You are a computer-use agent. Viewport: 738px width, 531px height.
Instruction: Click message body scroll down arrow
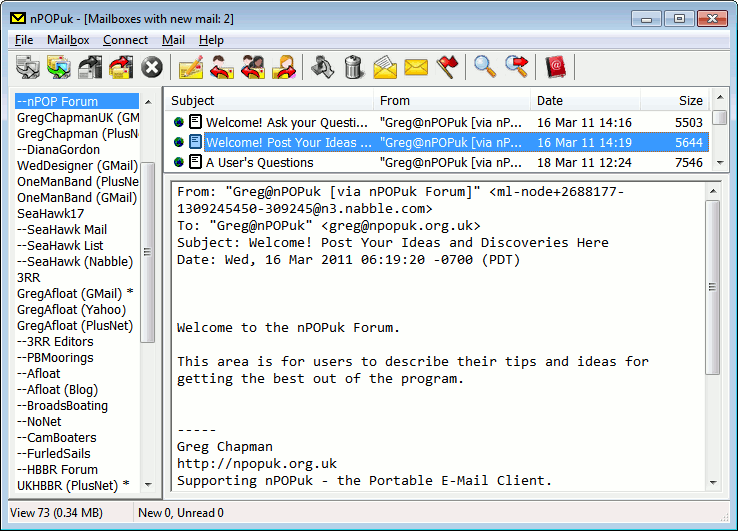713,483
